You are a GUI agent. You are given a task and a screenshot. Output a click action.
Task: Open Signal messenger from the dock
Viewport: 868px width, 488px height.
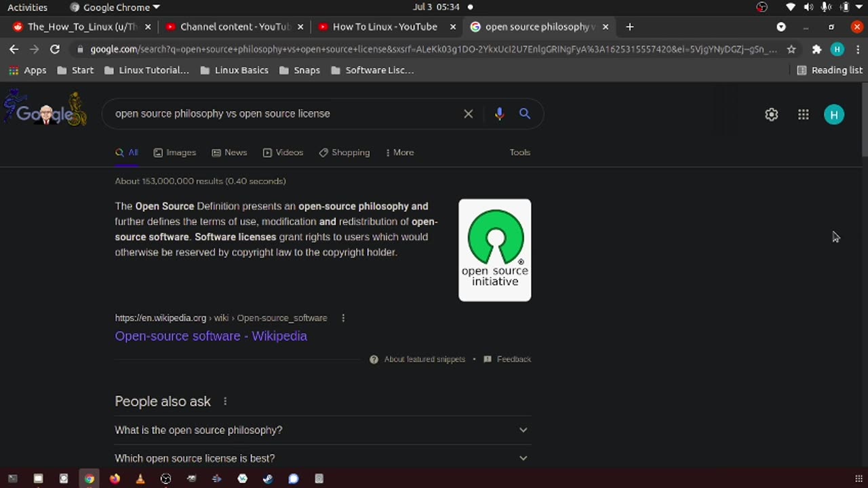[294, 479]
